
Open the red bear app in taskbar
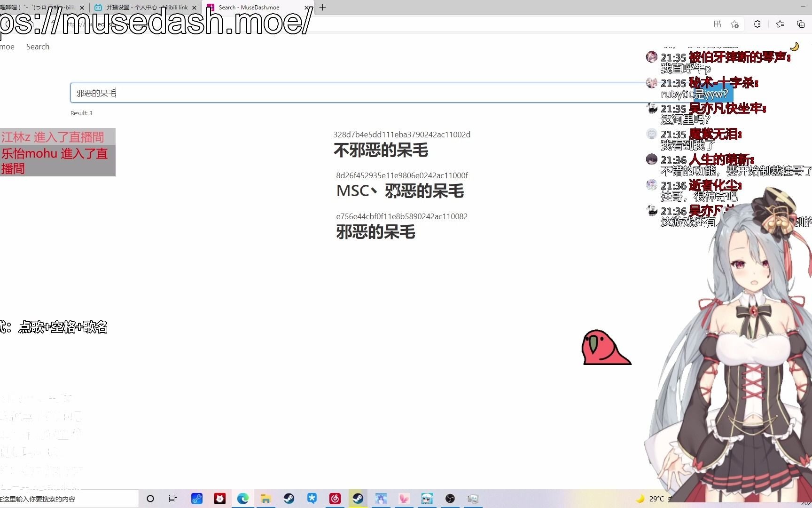(x=219, y=499)
